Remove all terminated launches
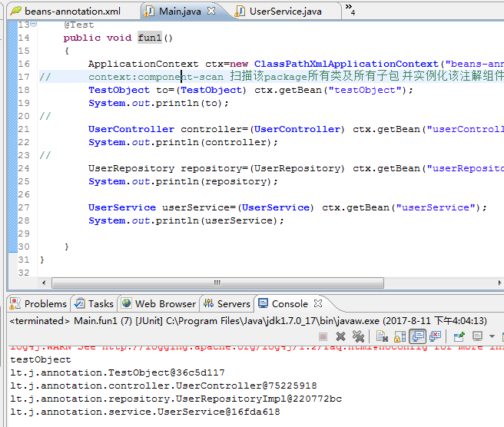504x427 pixels. click(358, 336)
